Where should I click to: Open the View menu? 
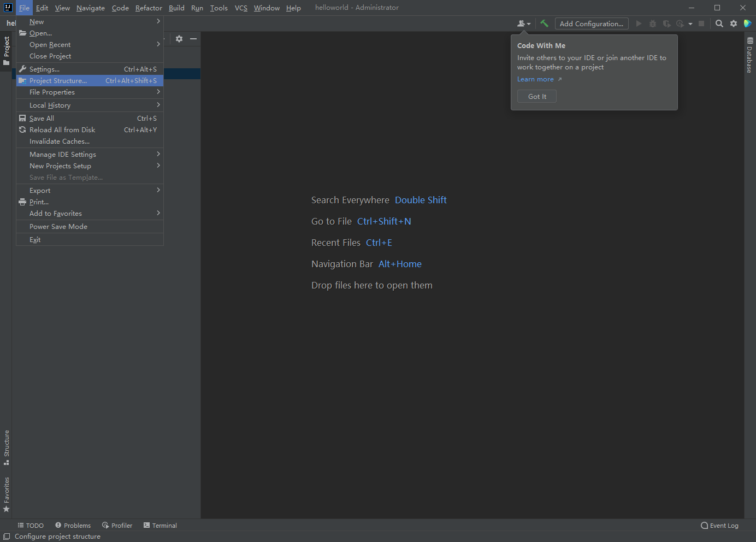(62, 8)
